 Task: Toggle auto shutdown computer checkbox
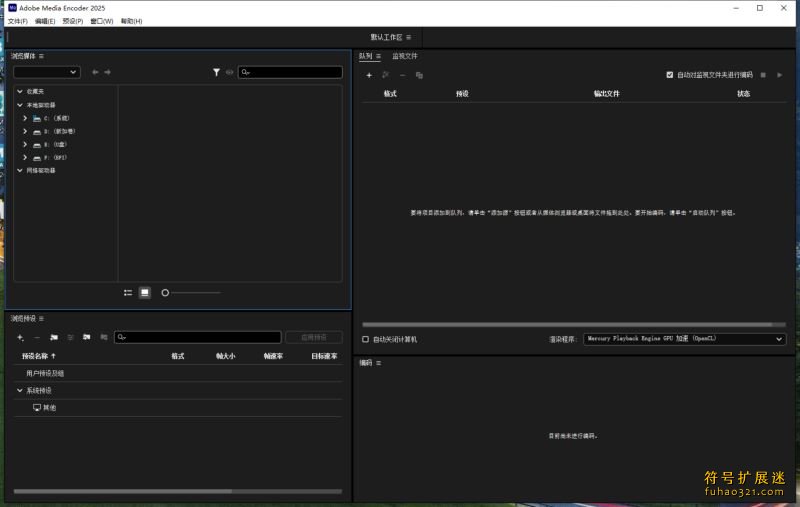pos(365,339)
